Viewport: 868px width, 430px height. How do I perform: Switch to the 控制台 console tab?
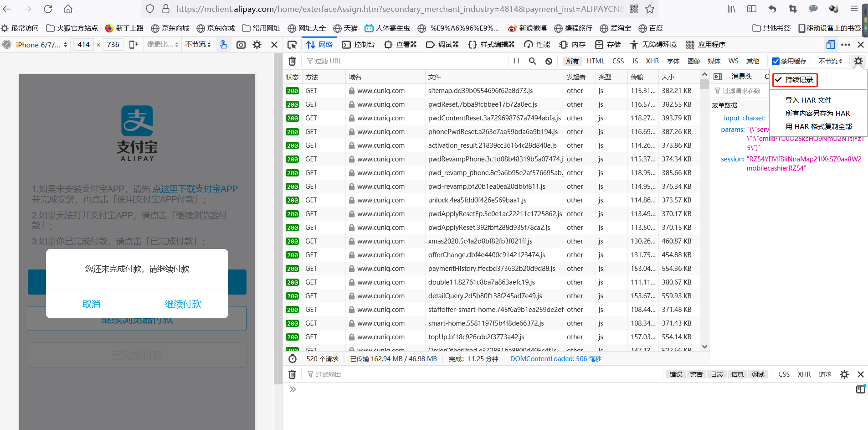pos(359,44)
